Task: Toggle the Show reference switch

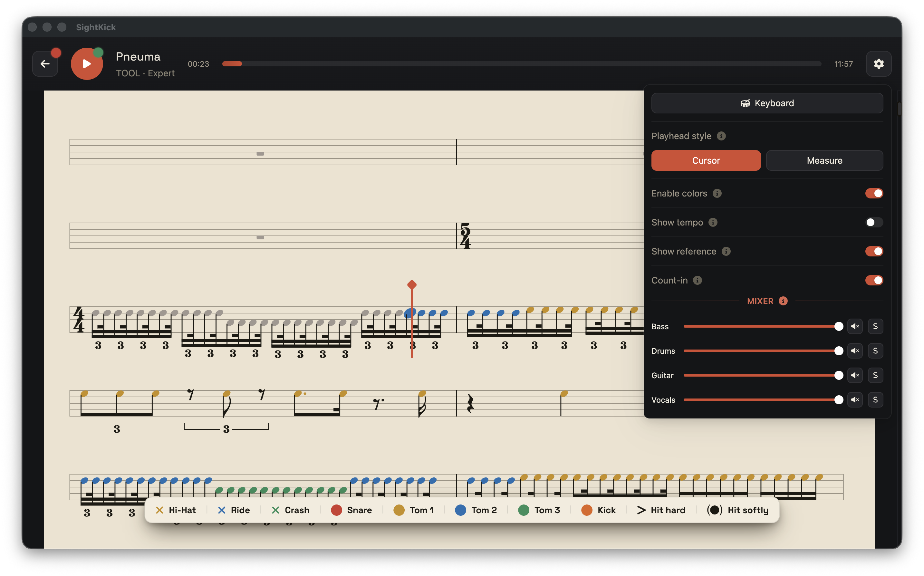Action: point(874,251)
